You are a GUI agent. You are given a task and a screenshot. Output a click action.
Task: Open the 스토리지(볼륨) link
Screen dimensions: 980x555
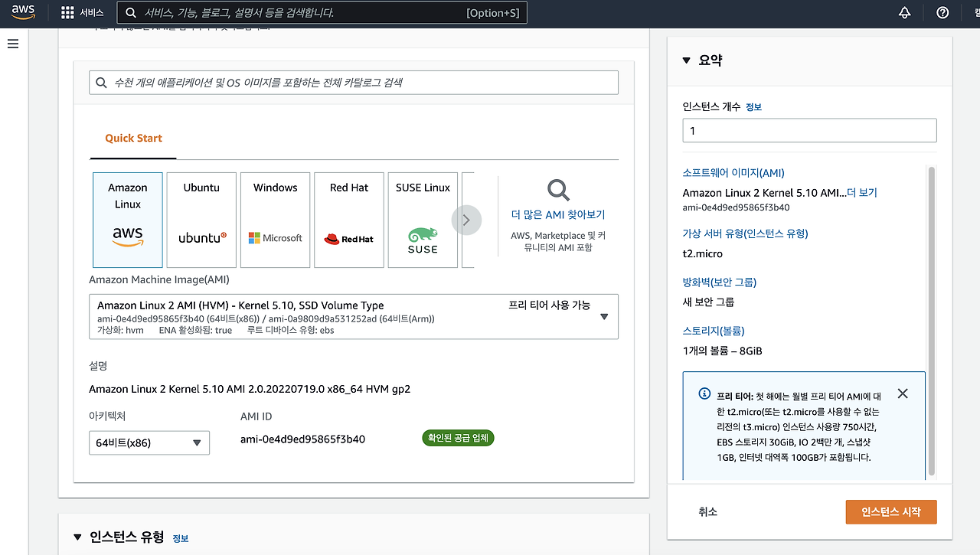click(x=714, y=331)
